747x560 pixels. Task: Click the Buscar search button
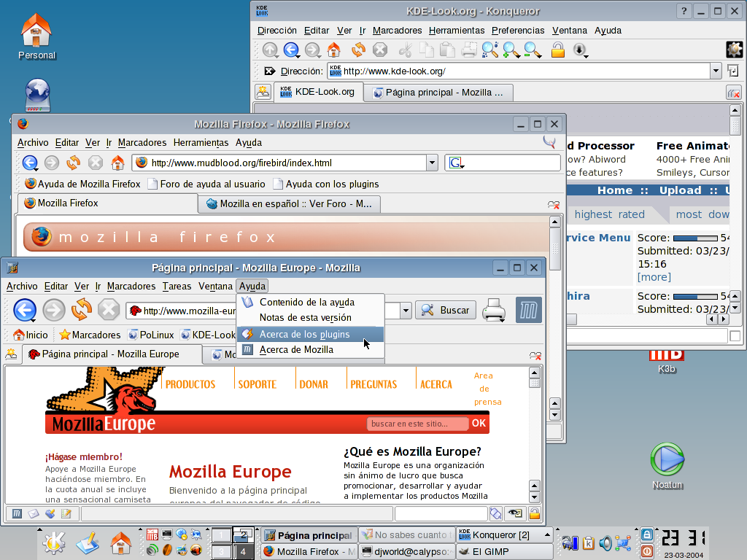(x=446, y=310)
